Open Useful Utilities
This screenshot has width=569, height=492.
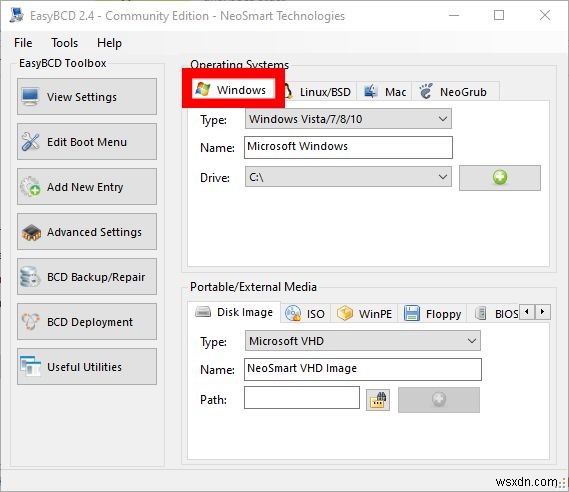(87, 366)
